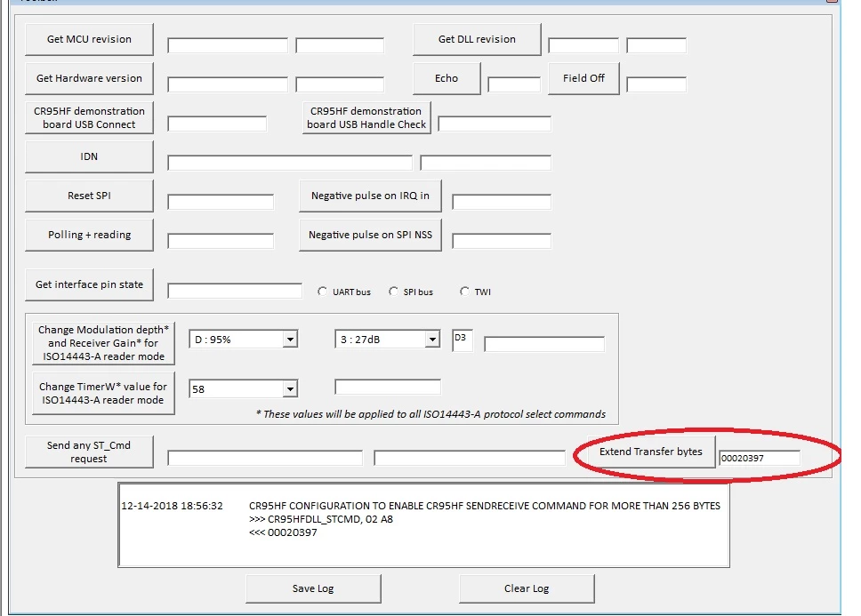Click the Get MCU revision button
Image resolution: width=861 pixels, height=616 pixels.
89,39
